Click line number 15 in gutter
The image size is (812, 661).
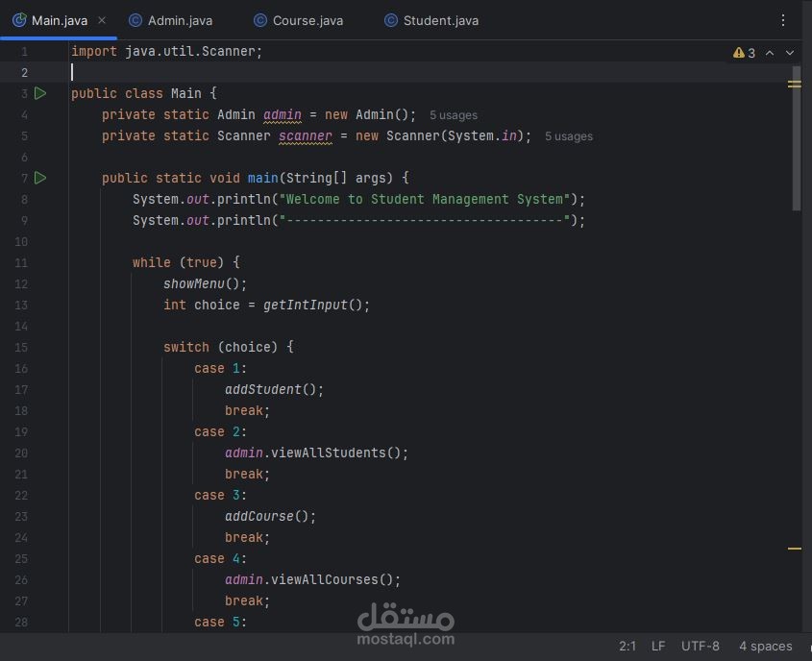[21, 348]
